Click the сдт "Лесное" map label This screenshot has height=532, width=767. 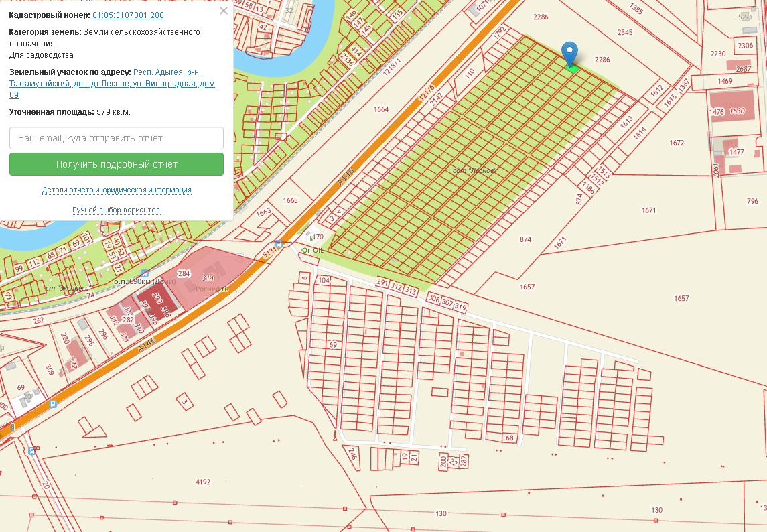coord(475,170)
